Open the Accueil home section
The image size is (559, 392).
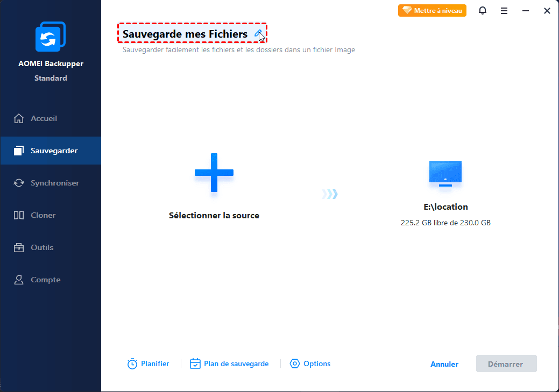51,118
